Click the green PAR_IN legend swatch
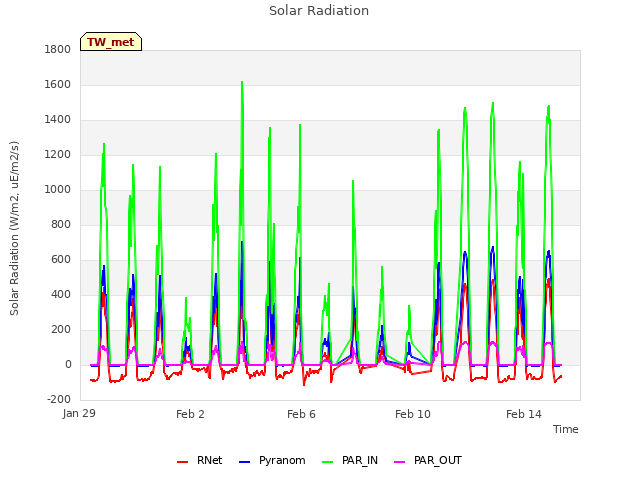Image resolution: width=640 pixels, height=480 pixels. pyautogui.click(x=327, y=462)
